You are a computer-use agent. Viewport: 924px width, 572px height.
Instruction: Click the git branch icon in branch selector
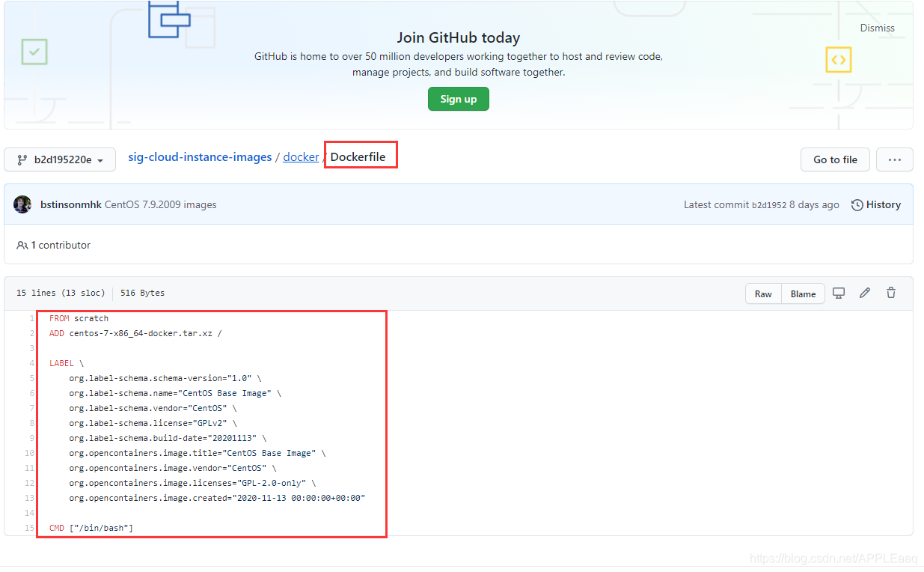point(21,159)
